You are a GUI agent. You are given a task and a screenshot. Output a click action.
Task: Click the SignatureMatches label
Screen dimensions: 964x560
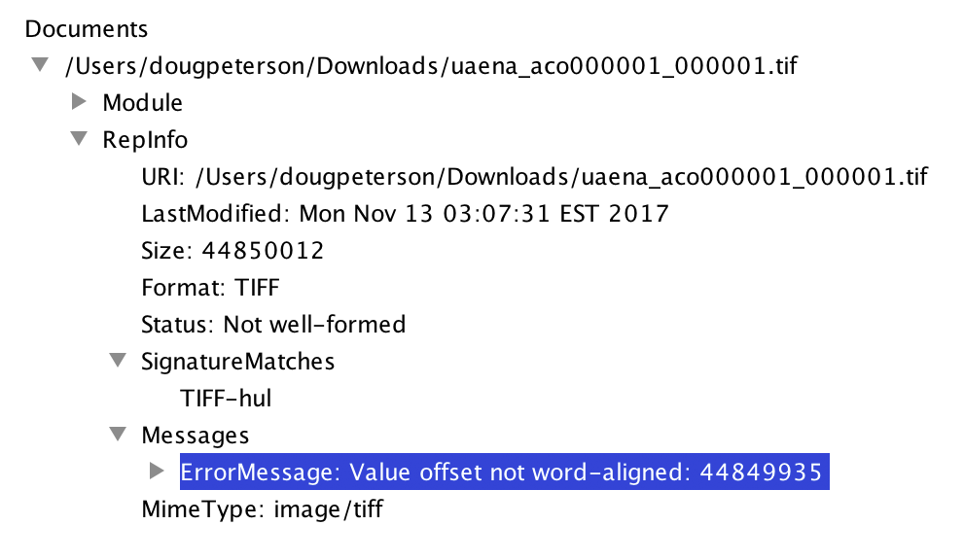(x=237, y=362)
